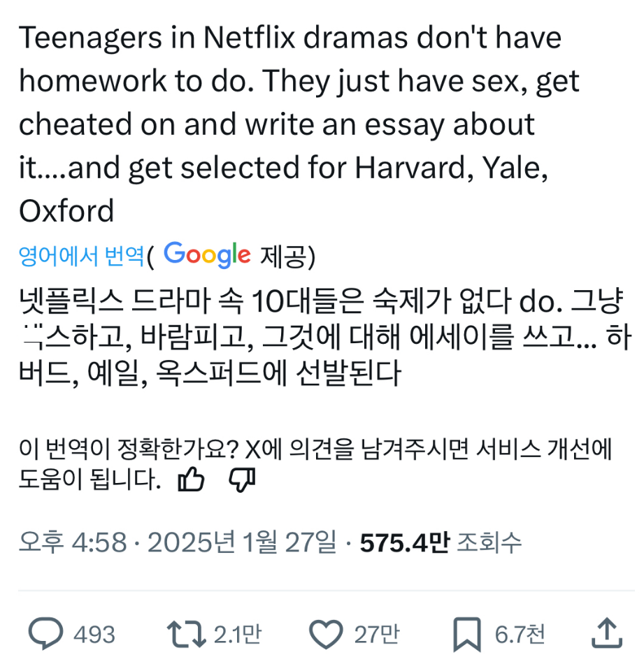This screenshot has height=671, width=644.
Task: Click the 6.7천 bookmark count
Action: [x=520, y=635]
